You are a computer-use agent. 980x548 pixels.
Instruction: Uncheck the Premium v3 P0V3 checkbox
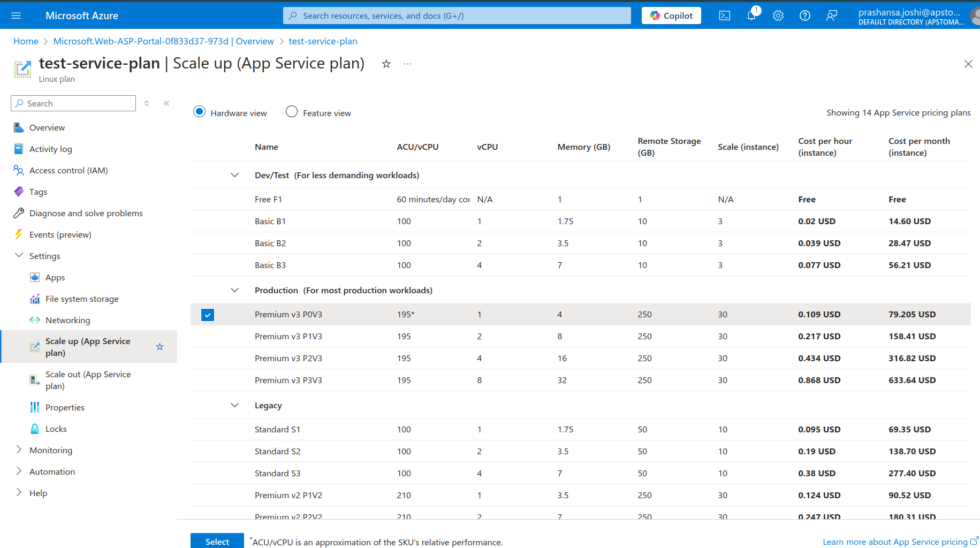tap(208, 315)
